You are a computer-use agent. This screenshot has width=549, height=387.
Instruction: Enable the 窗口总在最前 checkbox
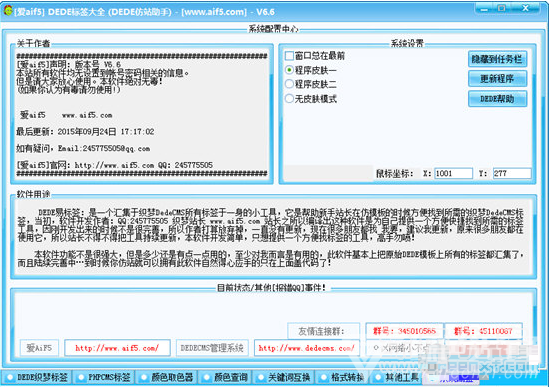[x=289, y=56]
